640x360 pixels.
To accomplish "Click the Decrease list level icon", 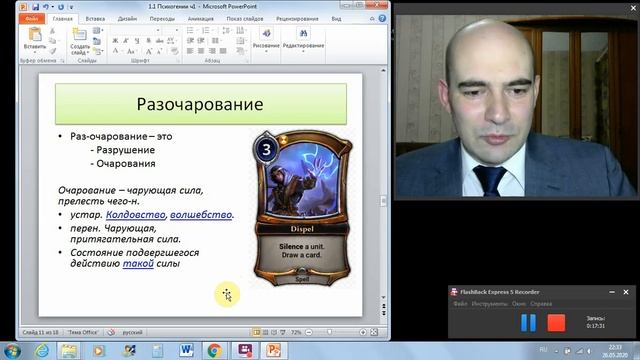I will click(x=190, y=41).
